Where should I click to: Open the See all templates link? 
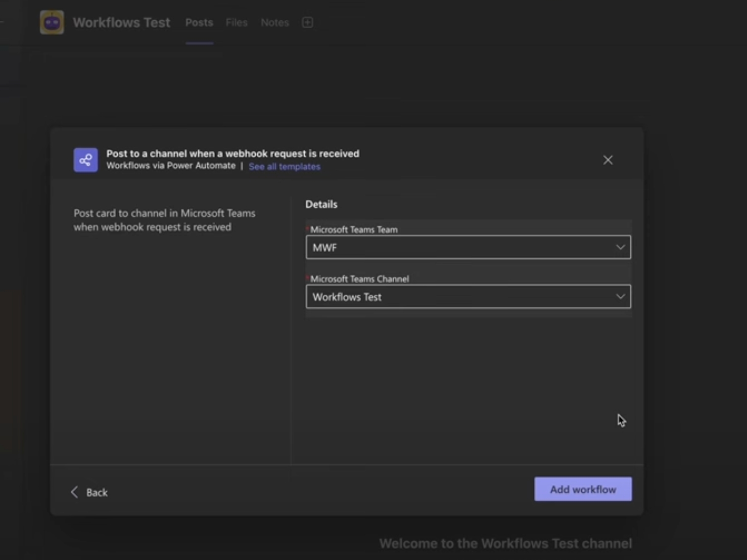(284, 167)
